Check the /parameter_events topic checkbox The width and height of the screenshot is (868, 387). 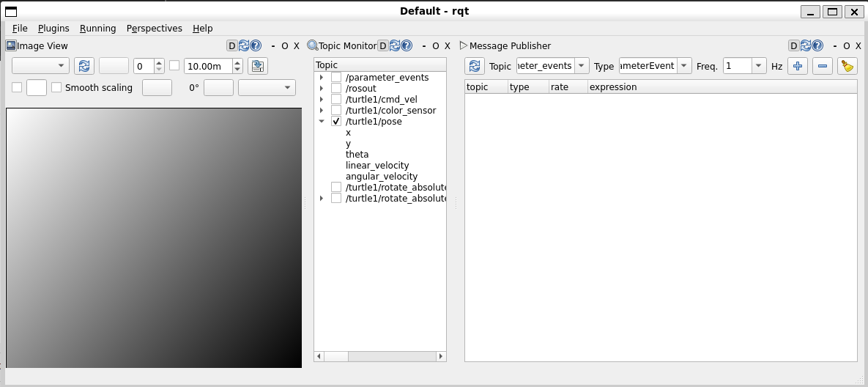[336, 78]
